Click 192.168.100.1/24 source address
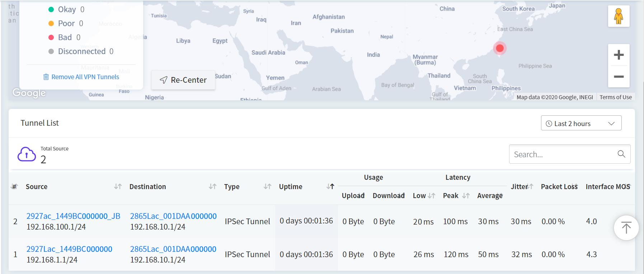The width and height of the screenshot is (644, 274). [56, 227]
